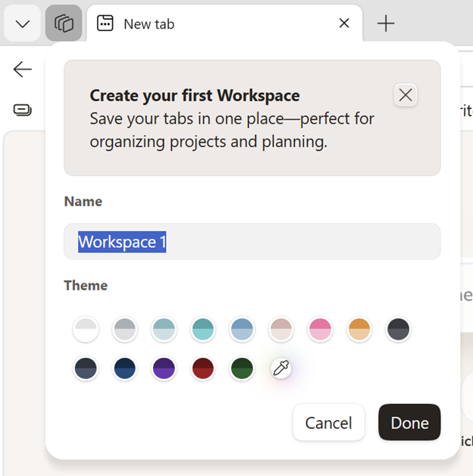Open a new tab with plus button
This screenshot has width=473, height=476.
pos(386,23)
